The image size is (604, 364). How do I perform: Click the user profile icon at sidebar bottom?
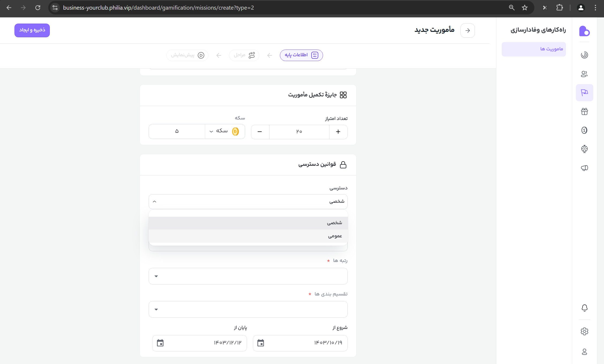pyautogui.click(x=584, y=352)
